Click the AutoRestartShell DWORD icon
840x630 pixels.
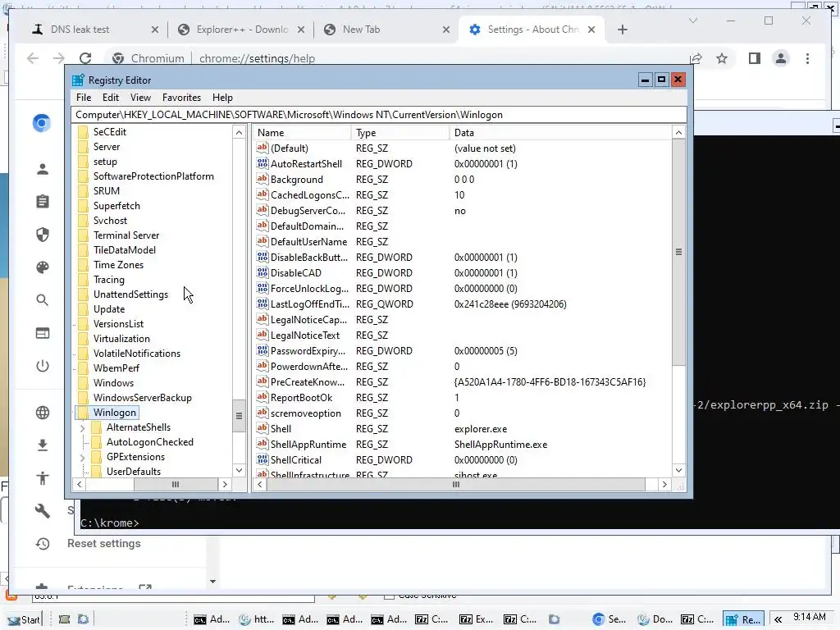coord(262,163)
